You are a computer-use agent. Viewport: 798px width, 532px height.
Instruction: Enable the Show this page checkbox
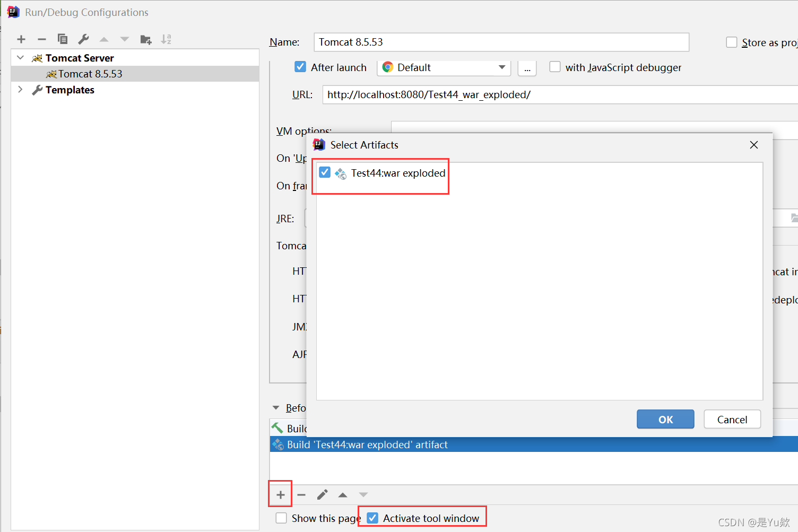coord(282,518)
